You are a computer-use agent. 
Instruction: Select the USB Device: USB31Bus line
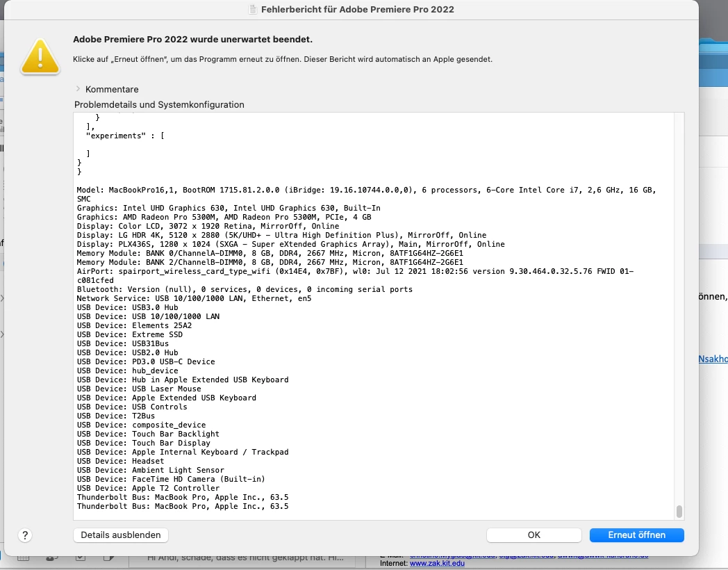pos(122,343)
